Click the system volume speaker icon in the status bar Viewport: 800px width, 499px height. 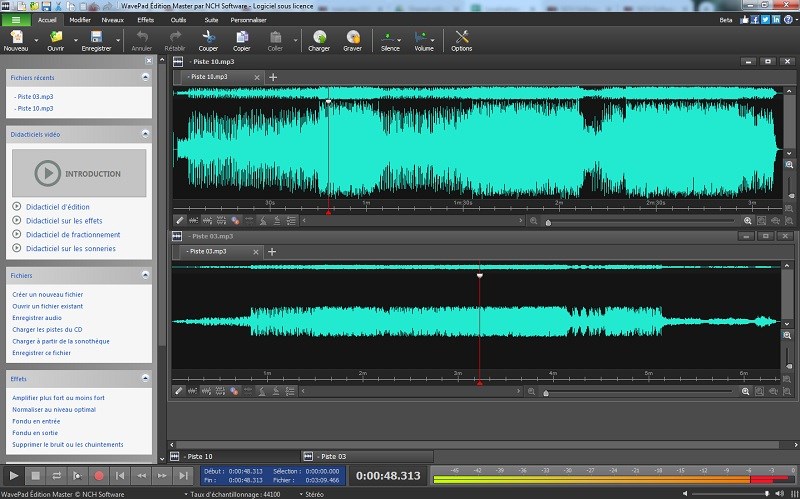tap(780, 493)
